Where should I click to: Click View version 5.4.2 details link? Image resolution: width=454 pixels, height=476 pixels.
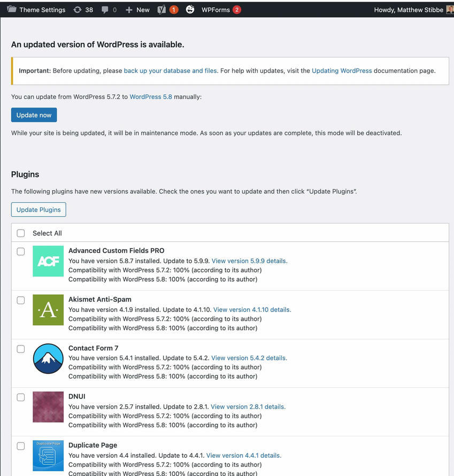point(248,358)
